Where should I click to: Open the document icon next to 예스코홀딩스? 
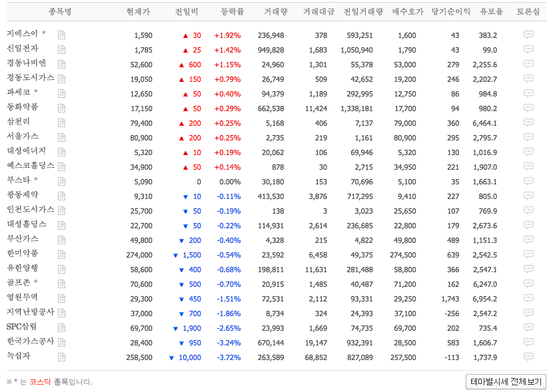(61, 166)
